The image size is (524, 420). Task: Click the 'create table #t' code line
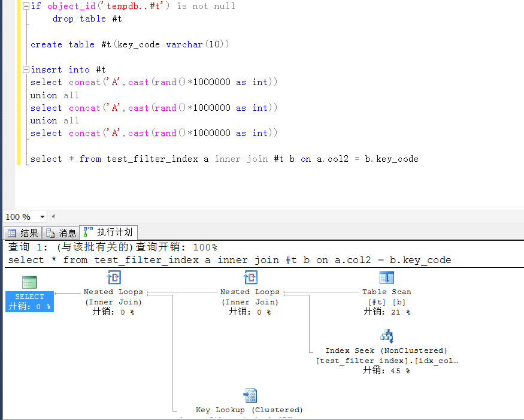point(130,44)
